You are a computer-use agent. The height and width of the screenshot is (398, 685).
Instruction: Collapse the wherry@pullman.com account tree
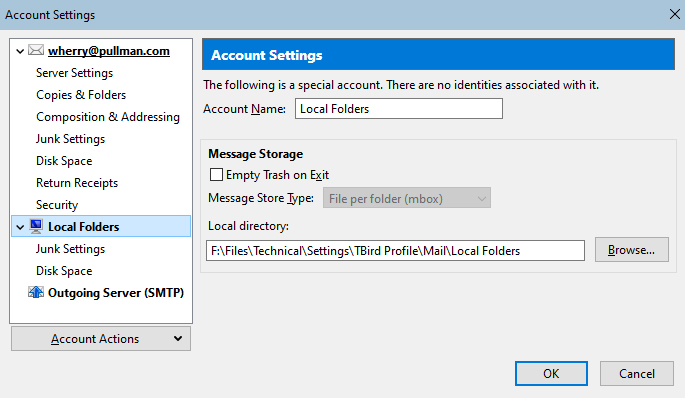tap(20, 51)
